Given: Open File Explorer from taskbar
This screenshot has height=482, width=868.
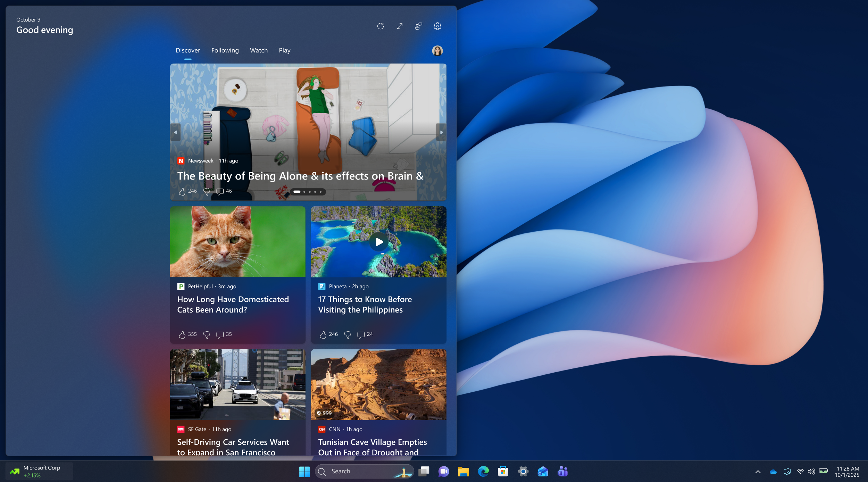Looking at the screenshot, I should pyautogui.click(x=464, y=472).
